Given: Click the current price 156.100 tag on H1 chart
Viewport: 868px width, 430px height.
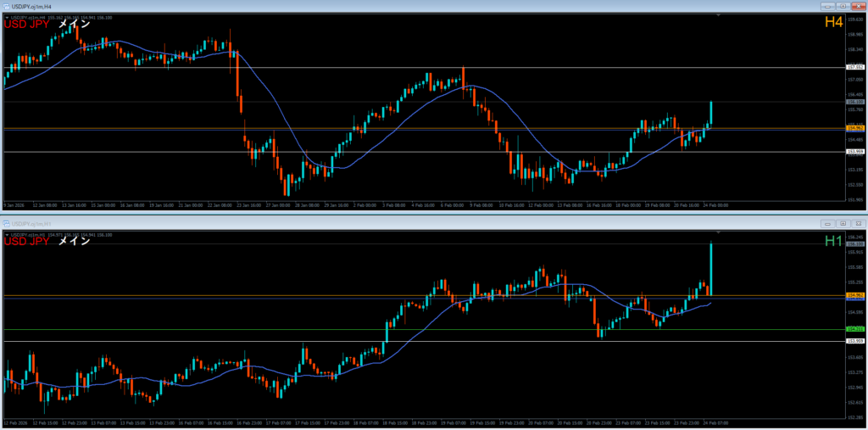Looking at the screenshot, I should coord(854,244).
